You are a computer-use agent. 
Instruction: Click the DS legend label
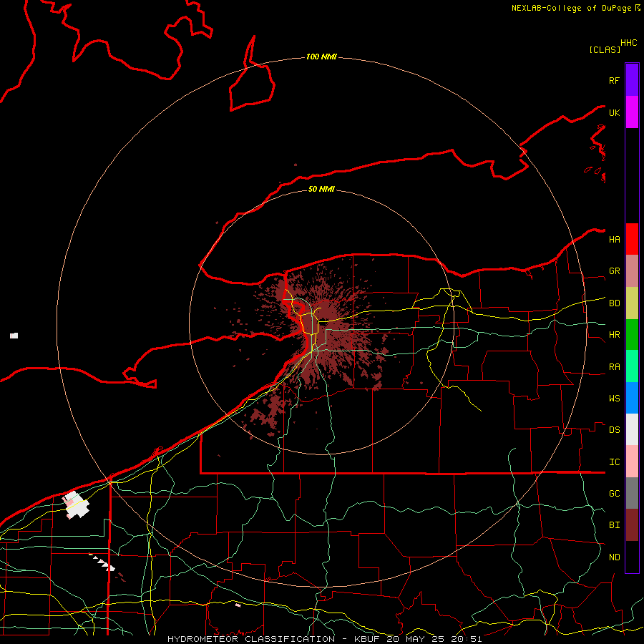615,430
